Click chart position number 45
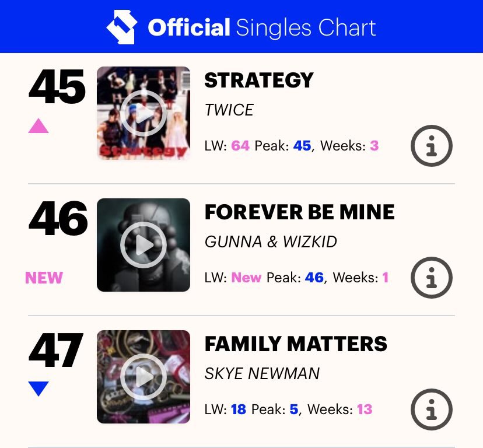 point(57,86)
